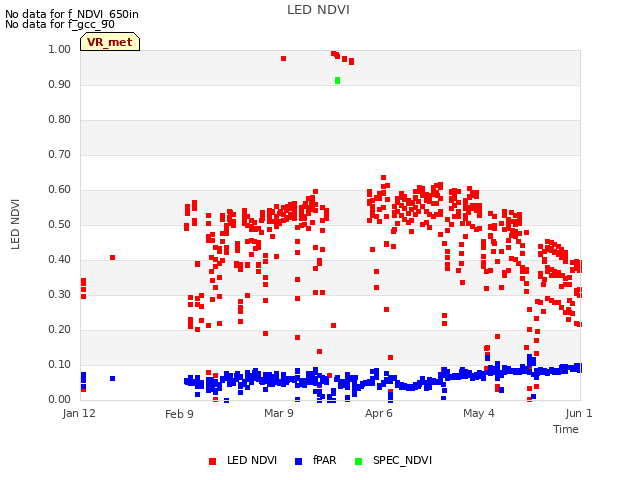The width and height of the screenshot is (640, 480).
Task: Click the Jun 1 x-axis tick label
Action: coord(579,413)
